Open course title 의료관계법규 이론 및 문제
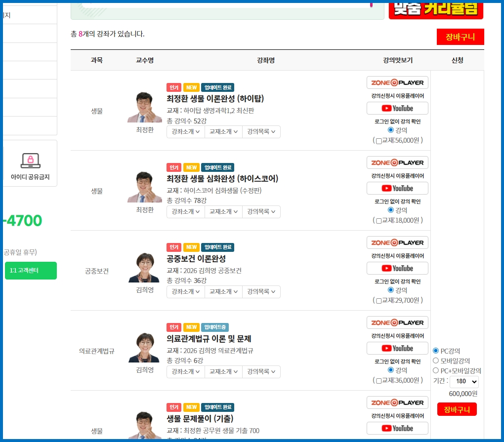Image resolution: width=504 pixels, height=442 pixels. pos(209,338)
